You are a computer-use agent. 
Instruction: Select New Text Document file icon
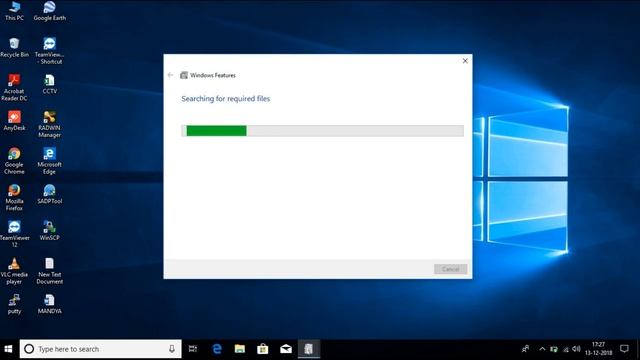[x=49, y=271]
